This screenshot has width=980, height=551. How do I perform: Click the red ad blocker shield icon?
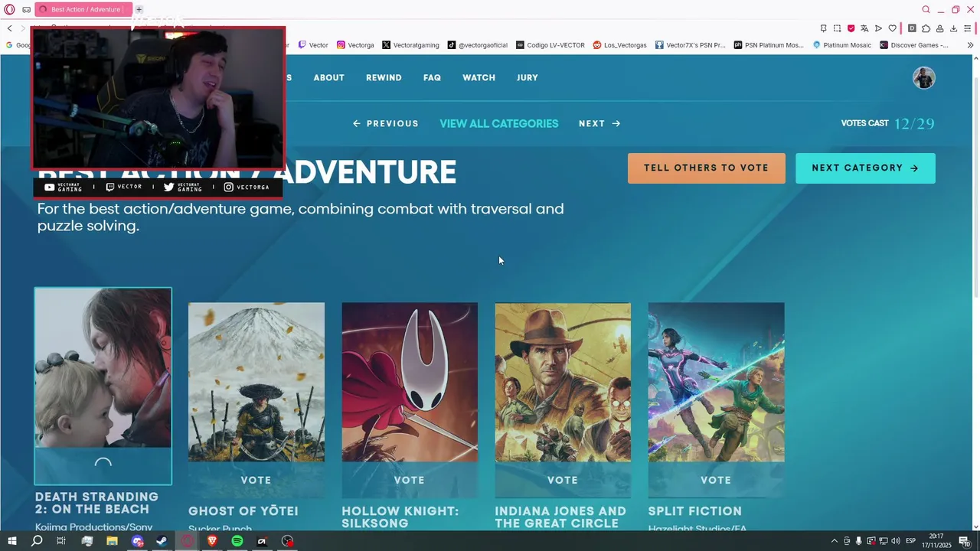click(x=851, y=28)
